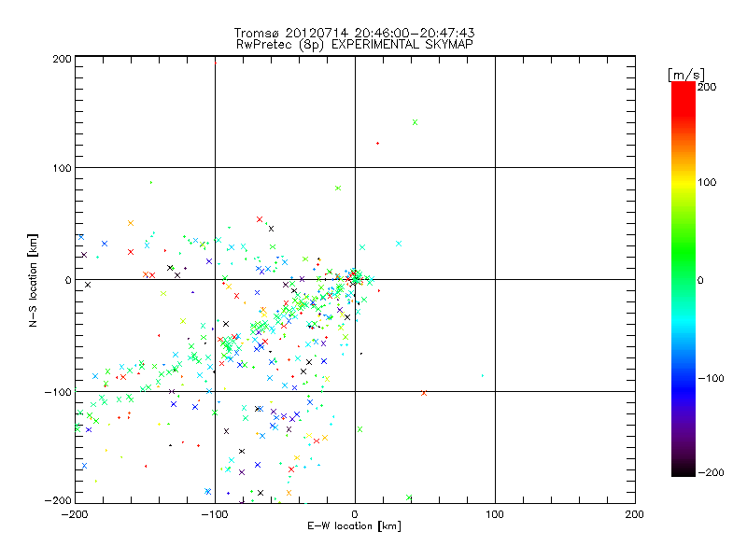Select the green X marker at the plot's bottom edge
This screenshot has height=560, width=747.
pos(409,497)
